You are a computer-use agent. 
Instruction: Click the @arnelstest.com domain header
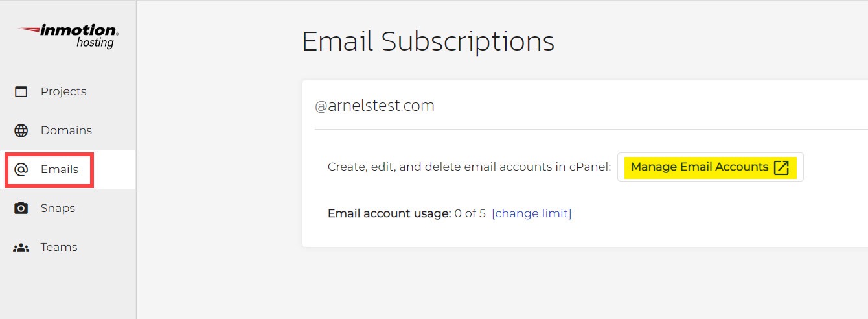click(374, 106)
